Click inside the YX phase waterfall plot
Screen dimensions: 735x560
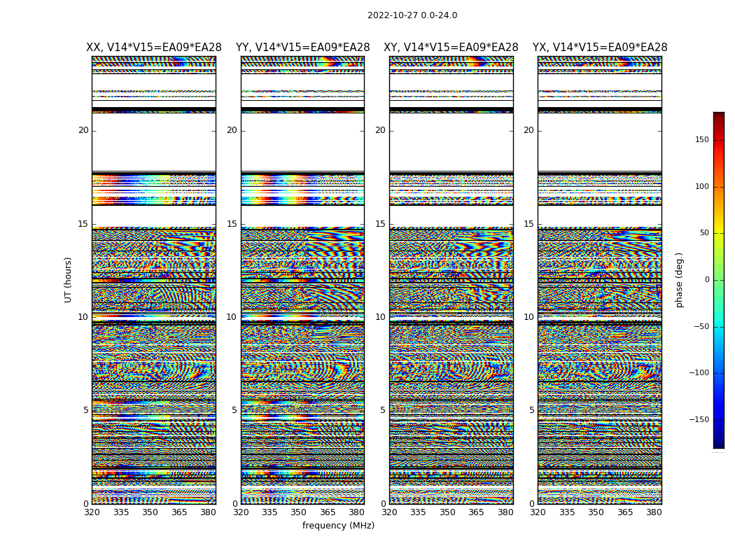point(600,280)
